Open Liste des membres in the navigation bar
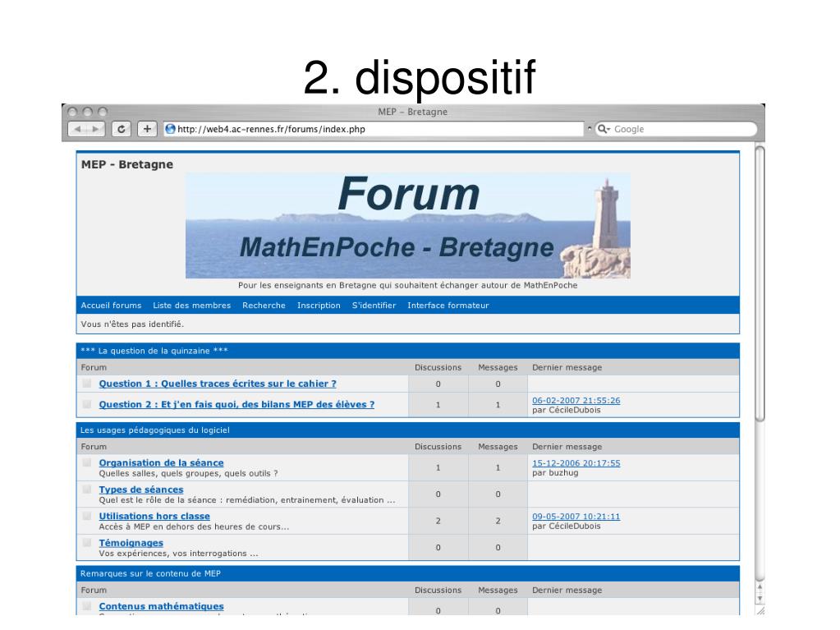The image size is (840, 630). coord(192,306)
